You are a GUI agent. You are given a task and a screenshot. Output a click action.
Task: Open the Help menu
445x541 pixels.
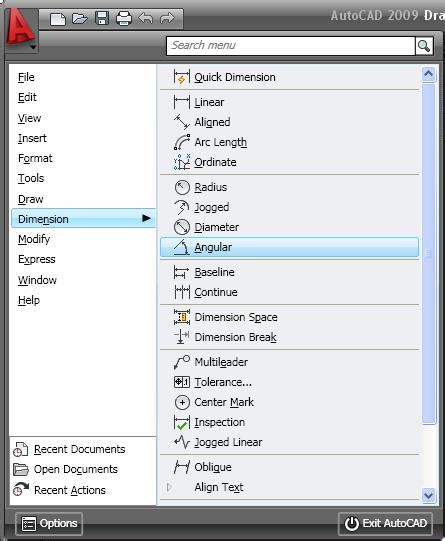(29, 300)
